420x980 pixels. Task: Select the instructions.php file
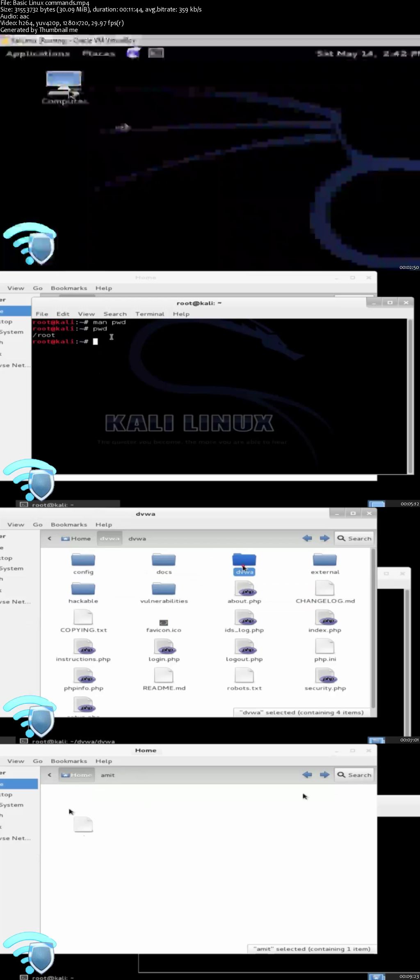click(83, 650)
